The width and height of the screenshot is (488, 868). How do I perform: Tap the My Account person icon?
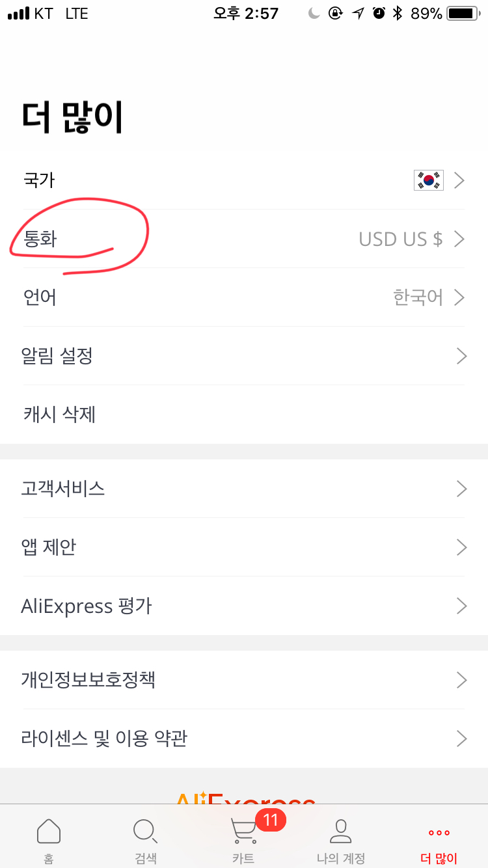340,831
